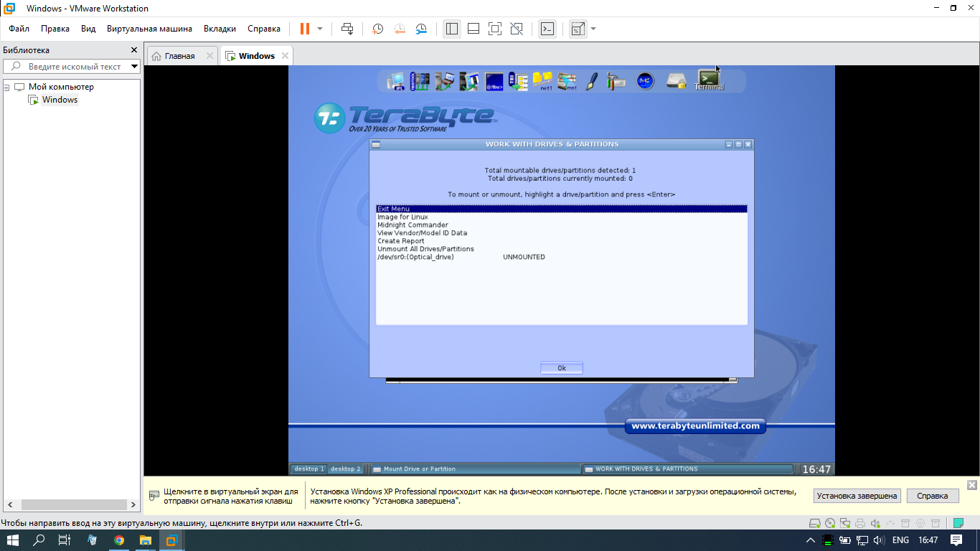This screenshot has height=551, width=980.
Task: Focus the library search field
Action: [72, 66]
